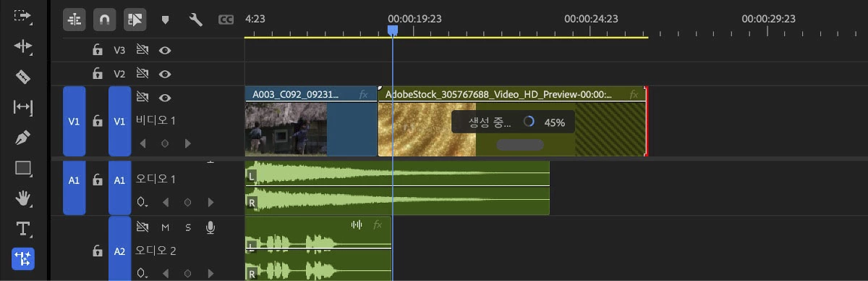Select the Hand tool

(23, 198)
